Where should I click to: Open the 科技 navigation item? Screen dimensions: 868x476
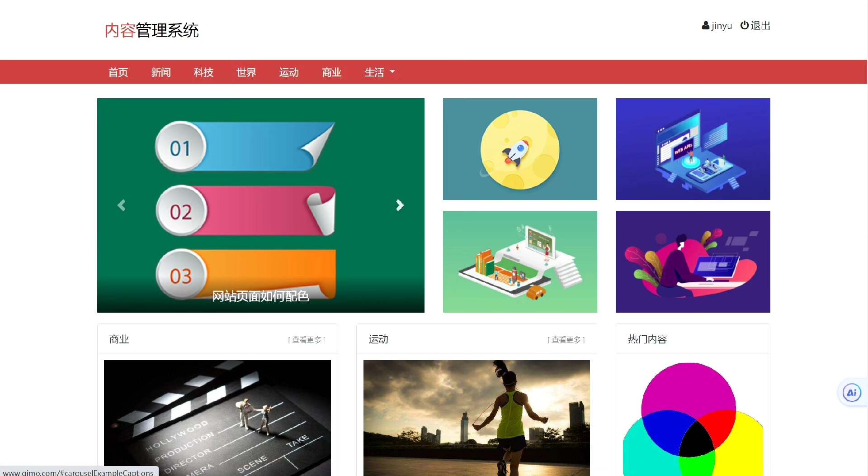click(203, 72)
